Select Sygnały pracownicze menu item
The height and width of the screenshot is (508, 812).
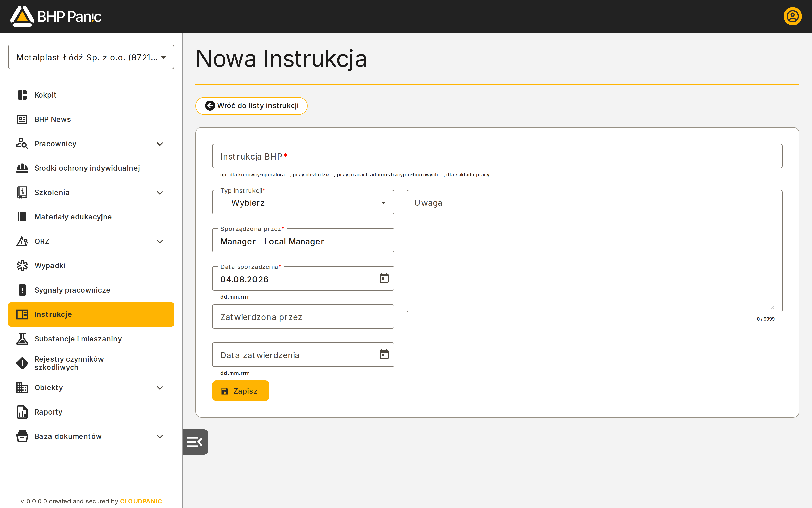click(x=91, y=290)
